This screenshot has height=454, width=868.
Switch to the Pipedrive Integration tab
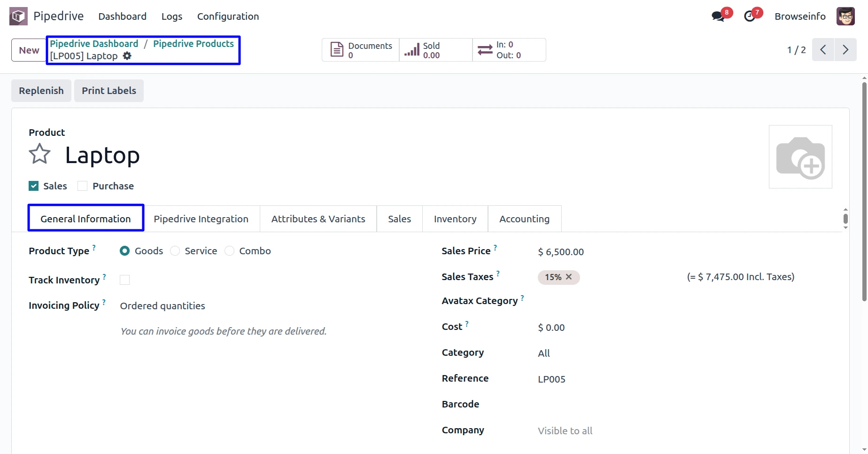coord(201,219)
